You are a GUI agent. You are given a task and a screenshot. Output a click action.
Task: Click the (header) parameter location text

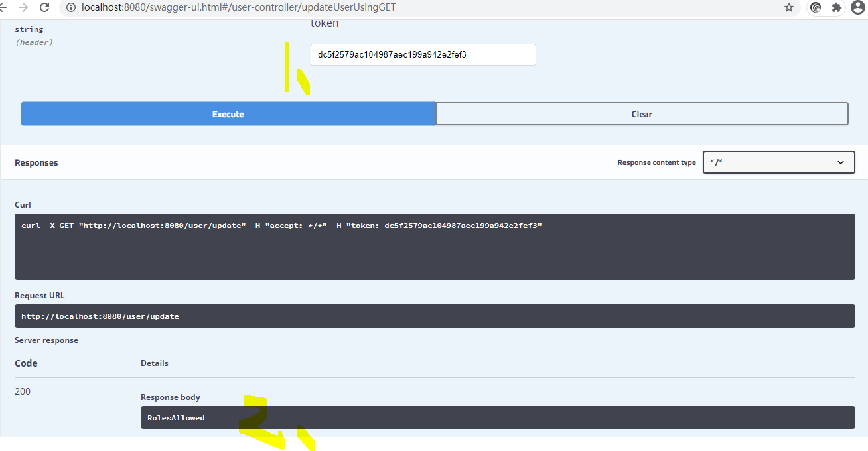click(34, 42)
